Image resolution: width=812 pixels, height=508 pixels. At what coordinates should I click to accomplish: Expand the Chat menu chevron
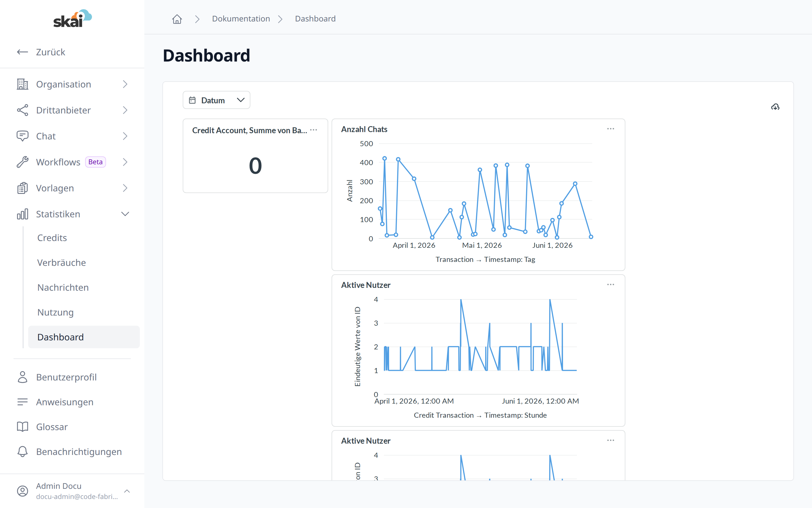(x=125, y=136)
